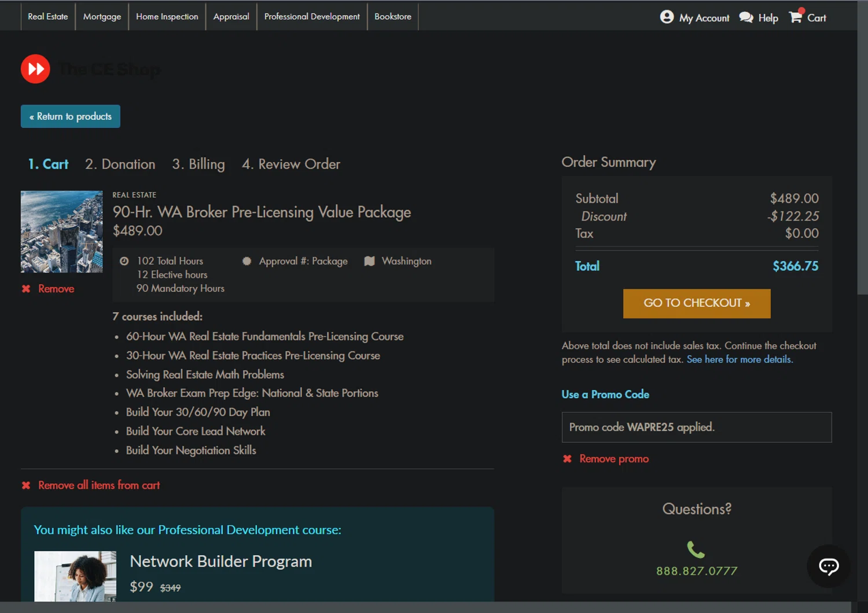The height and width of the screenshot is (613, 868).
Task: Open the My Account user icon
Action: click(x=667, y=17)
